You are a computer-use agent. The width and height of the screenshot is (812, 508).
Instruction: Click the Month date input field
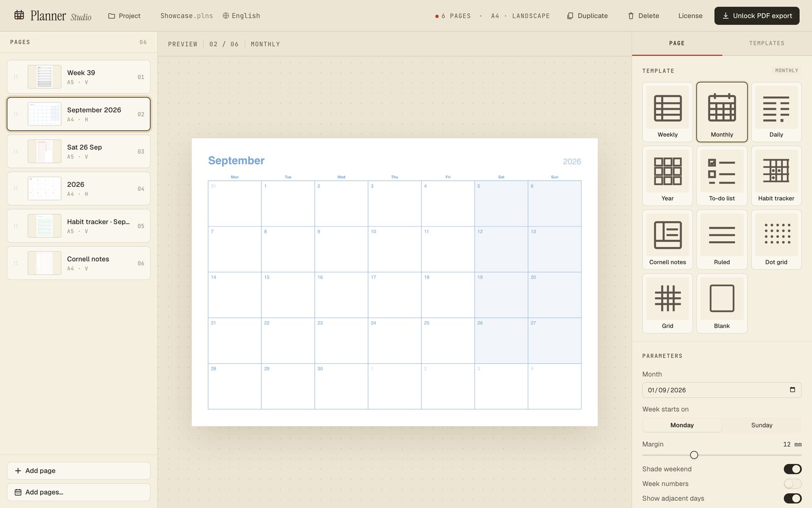722,390
